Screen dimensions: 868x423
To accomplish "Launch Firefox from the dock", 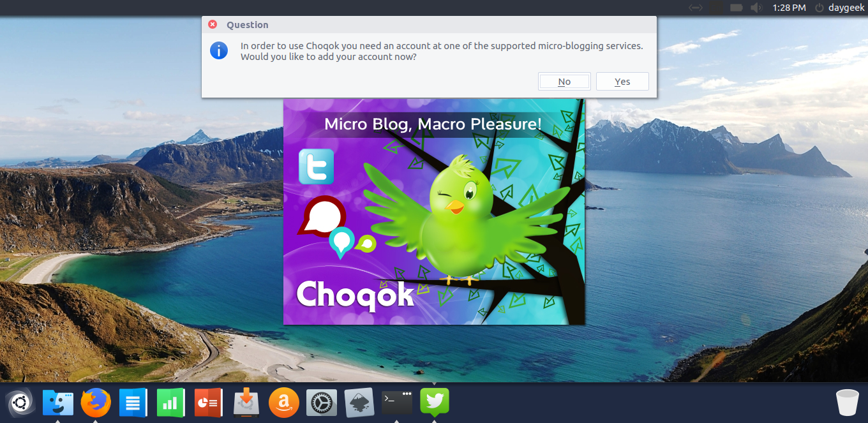I will click(x=96, y=403).
